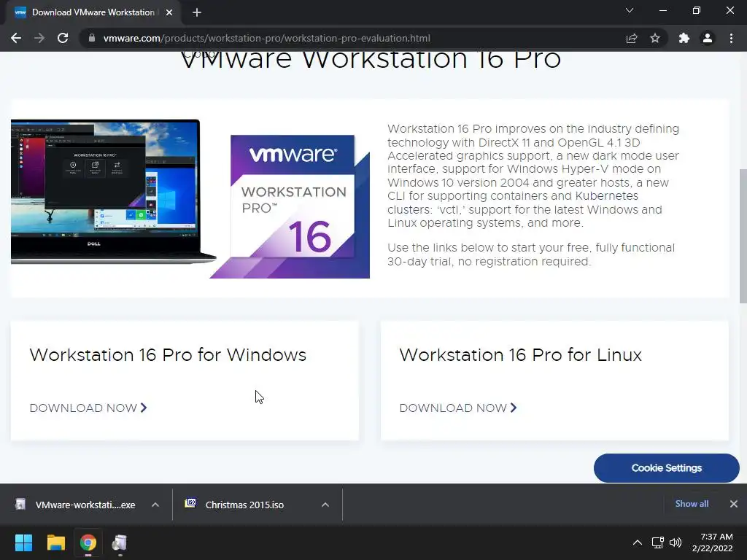This screenshot has height=560, width=747.
Task: Open the volume tray icon
Action: click(x=676, y=542)
